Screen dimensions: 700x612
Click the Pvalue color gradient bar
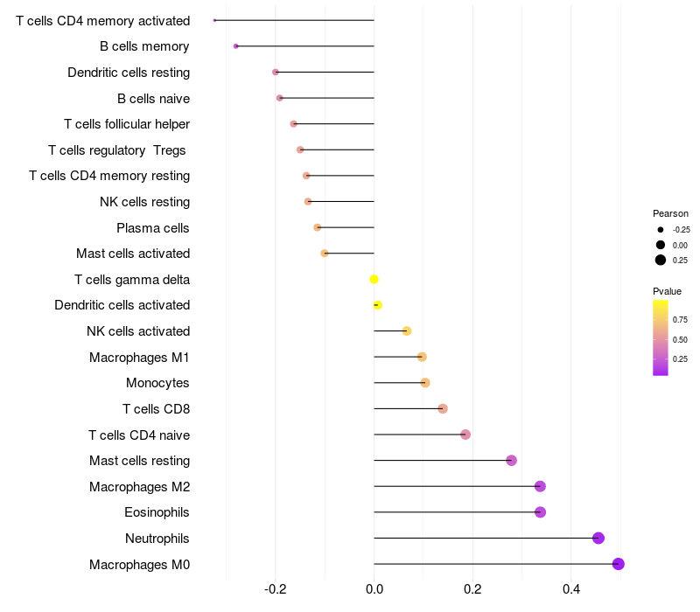[x=661, y=337]
